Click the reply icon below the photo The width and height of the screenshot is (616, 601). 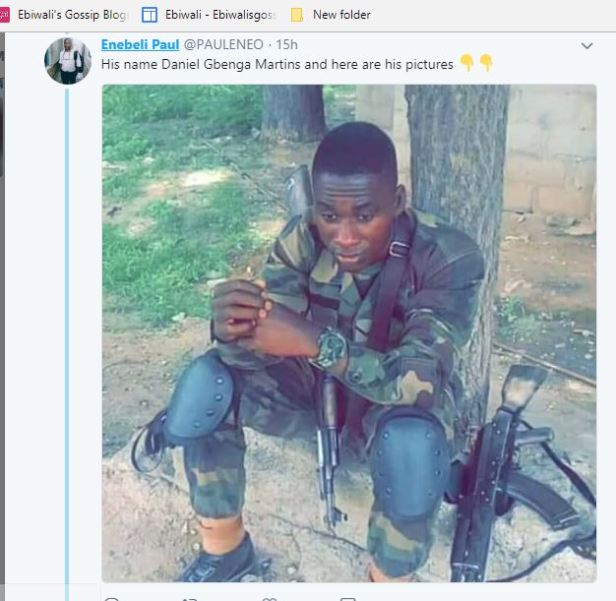tap(112, 598)
